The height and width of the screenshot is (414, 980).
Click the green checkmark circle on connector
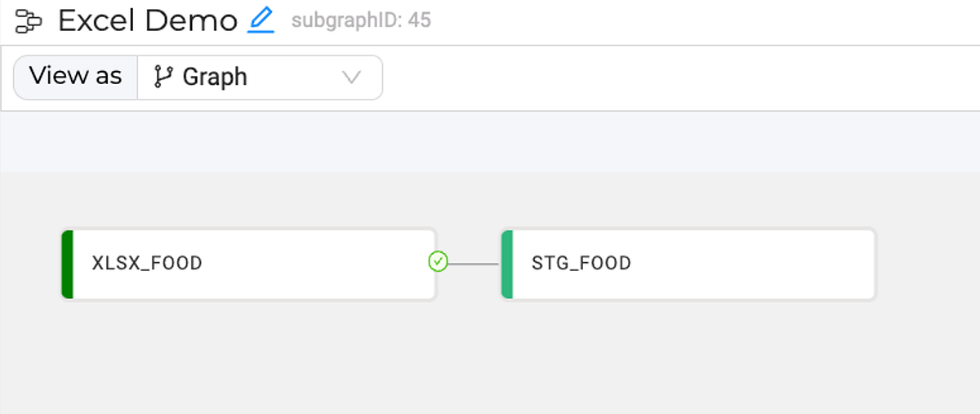point(439,261)
